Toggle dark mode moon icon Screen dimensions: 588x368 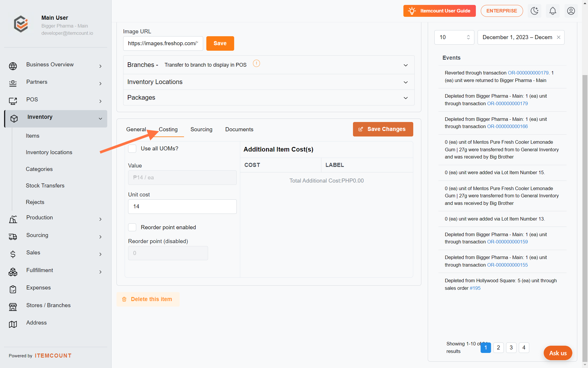pos(534,11)
